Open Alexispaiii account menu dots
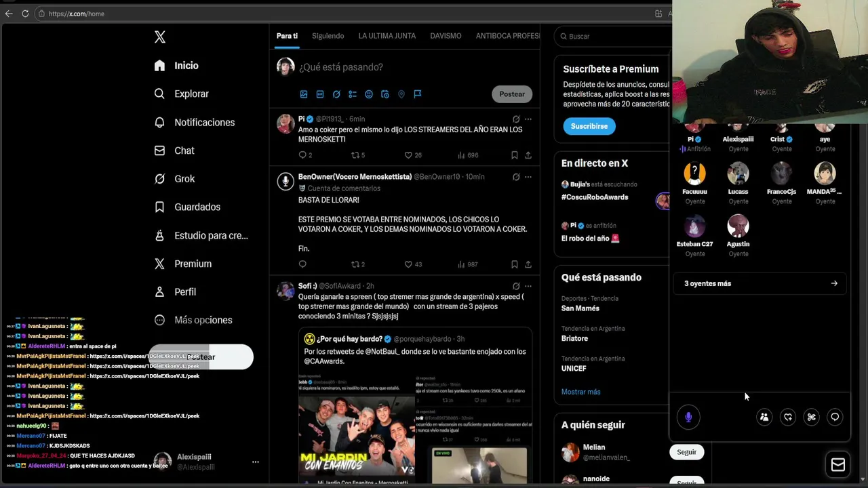This screenshot has width=868, height=488. pos(256,462)
